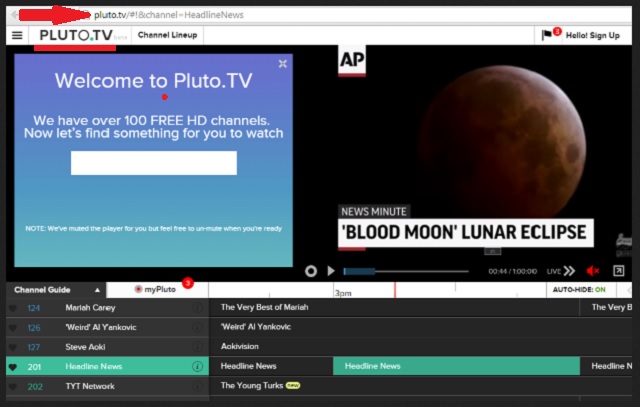Click the guide scroll arrow beside AUTO-HIDE
Screen dimensions: 640x407
629,290
